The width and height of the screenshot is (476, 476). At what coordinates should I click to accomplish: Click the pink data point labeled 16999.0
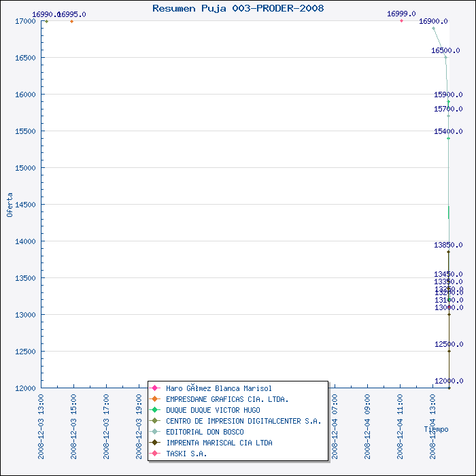(401, 21)
